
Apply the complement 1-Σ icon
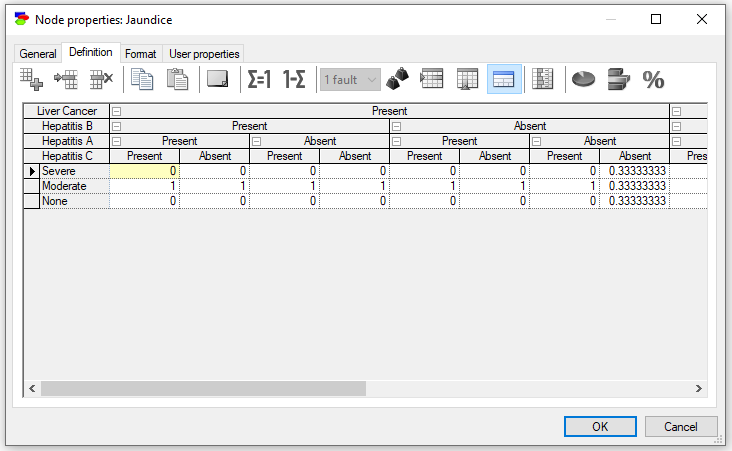294,79
